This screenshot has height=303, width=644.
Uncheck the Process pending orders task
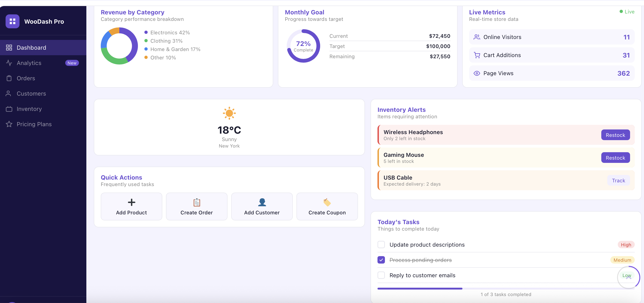coord(381,260)
